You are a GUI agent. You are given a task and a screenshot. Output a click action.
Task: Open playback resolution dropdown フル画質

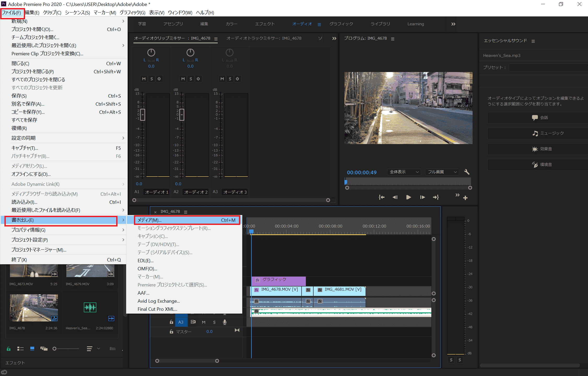pyautogui.click(x=442, y=172)
